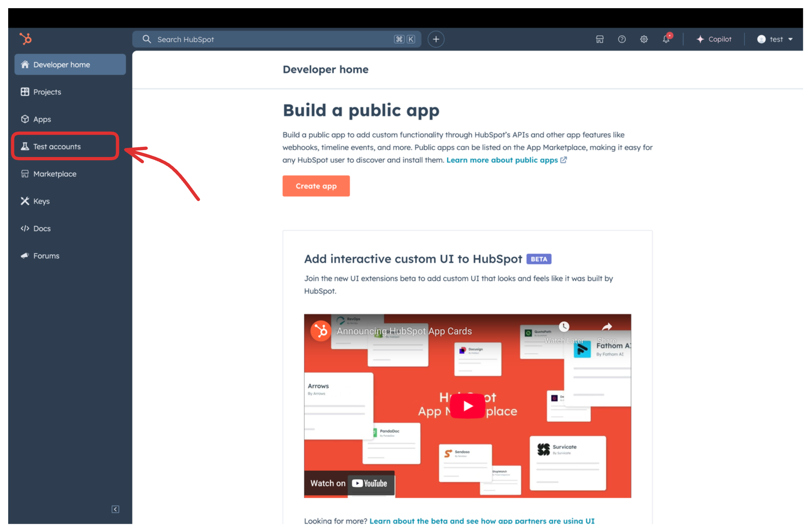
Task: View notifications via the bell icon
Action: point(666,39)
